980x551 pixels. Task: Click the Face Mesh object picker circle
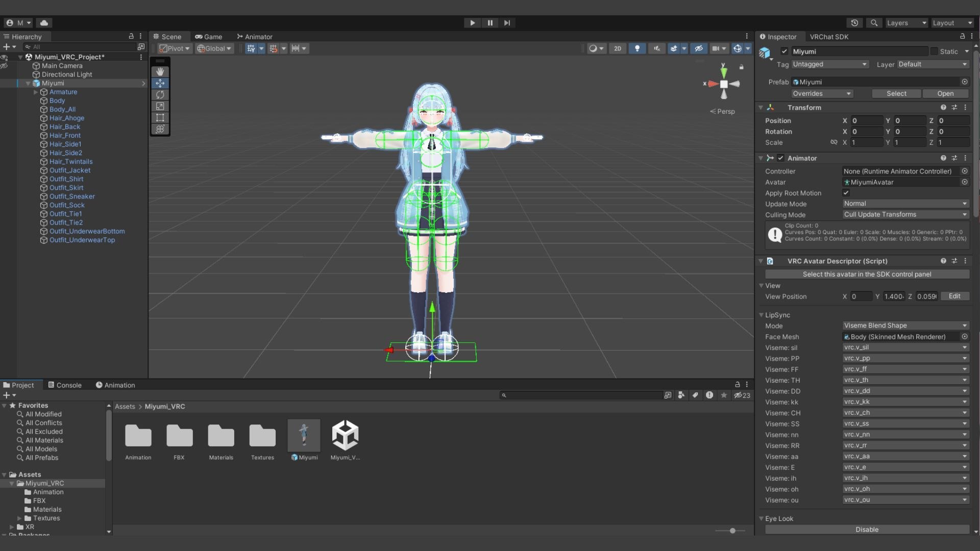click(x=965, y=337)
